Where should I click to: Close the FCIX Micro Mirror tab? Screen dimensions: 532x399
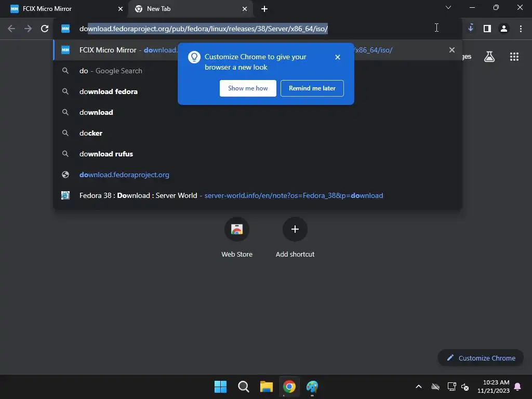pos(120,9)
